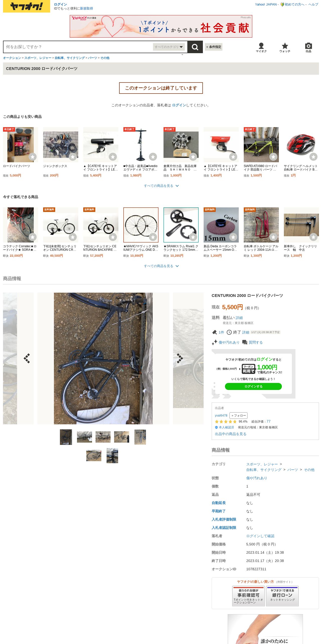Click the magnifier search button
This screenshot has width=322, height=644.
[195, 47]
